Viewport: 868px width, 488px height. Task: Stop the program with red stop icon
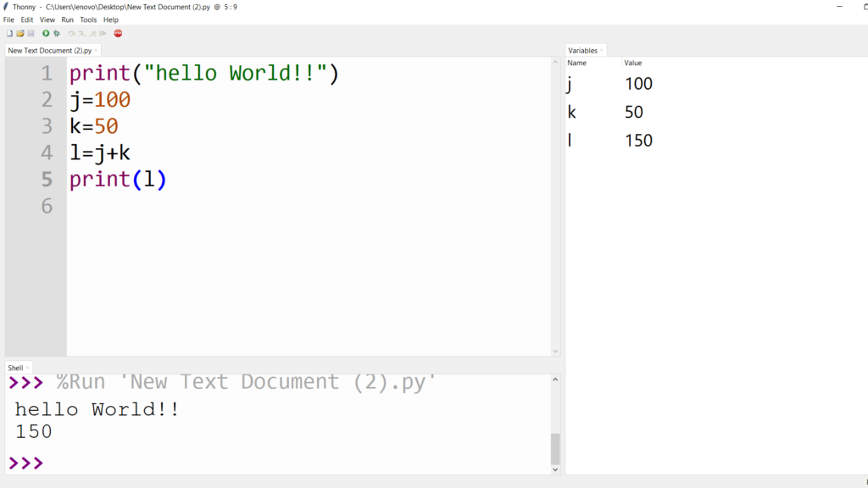118,33
